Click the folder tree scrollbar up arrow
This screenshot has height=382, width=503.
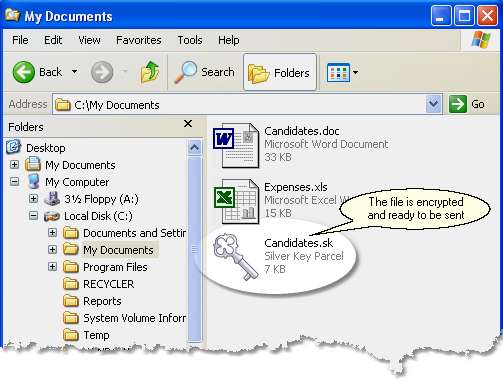click(x=195, y=147)
